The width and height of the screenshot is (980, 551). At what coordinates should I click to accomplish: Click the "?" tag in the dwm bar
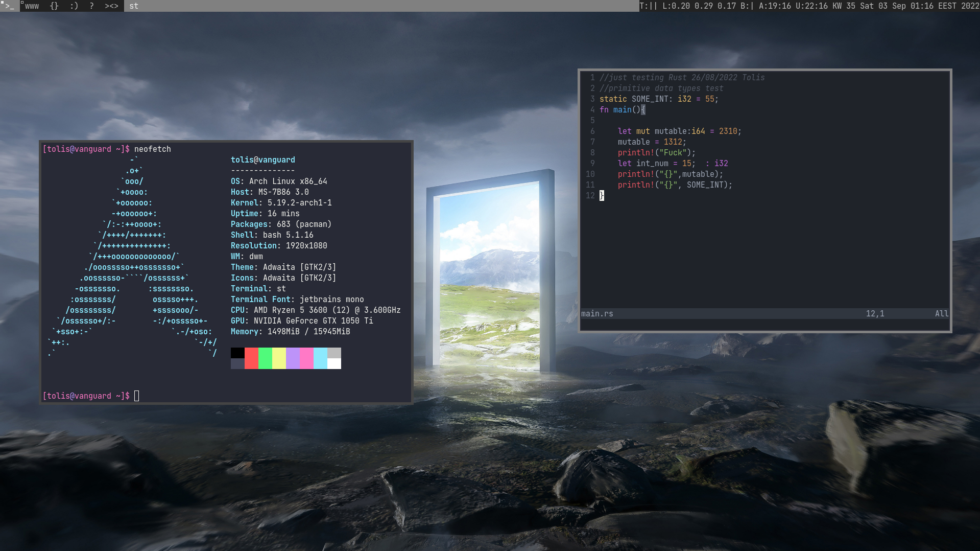click(x=91, y=6)
